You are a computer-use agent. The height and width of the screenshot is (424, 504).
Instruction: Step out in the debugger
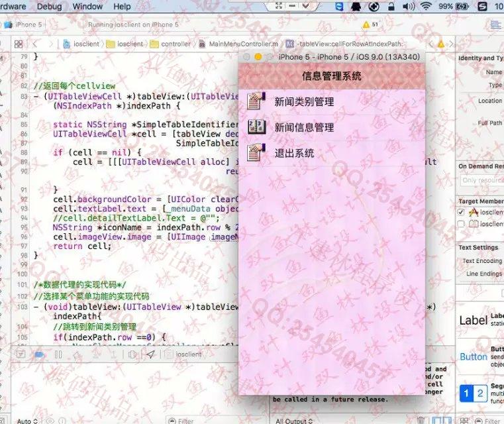pos(113,354)
